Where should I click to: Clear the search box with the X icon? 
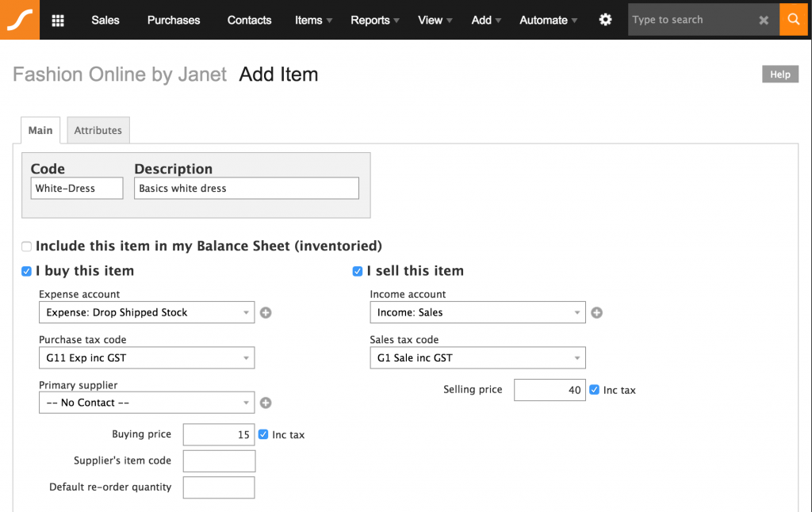tap(764, 20)
